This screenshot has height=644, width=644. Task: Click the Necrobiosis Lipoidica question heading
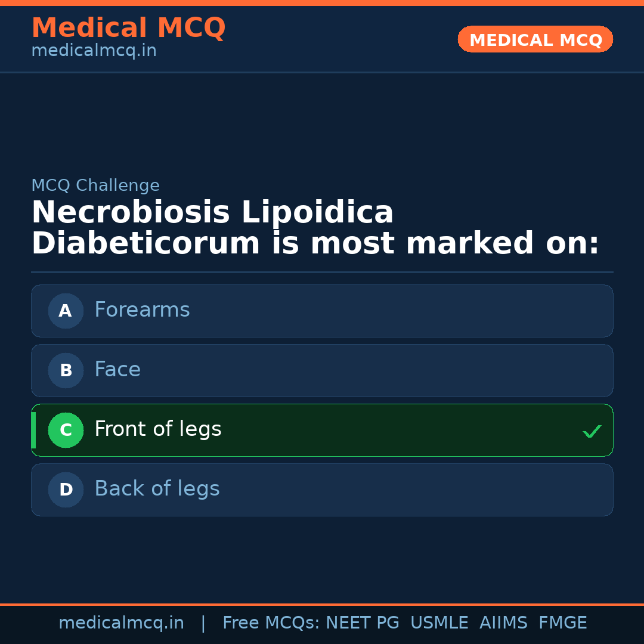click(315, 228)
